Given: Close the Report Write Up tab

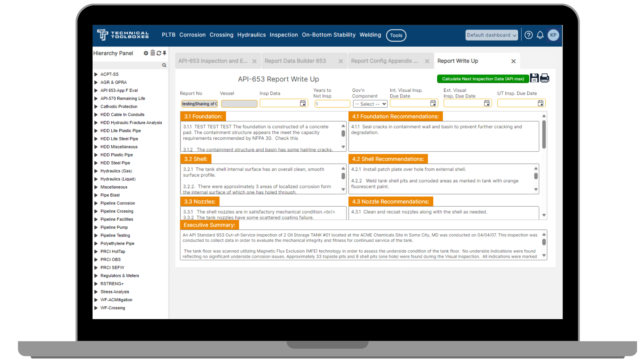Looking at the screenshot, I should coord(513,61).
